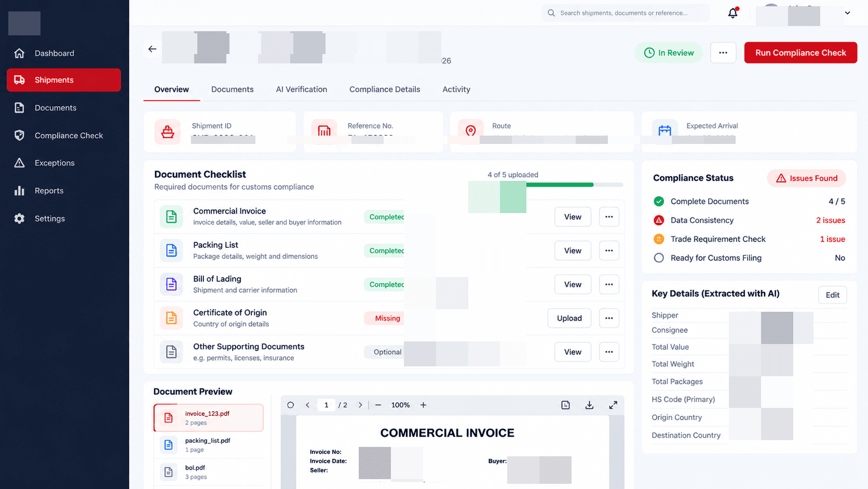This screenshot has width=868, height=489.
Task: Zoom in with the plus icon
Action: pos(423,405)
